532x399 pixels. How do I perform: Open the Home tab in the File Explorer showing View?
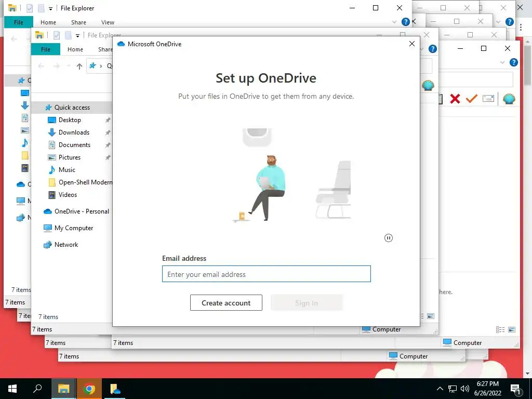pyautogui.click(x=48, y=22)
